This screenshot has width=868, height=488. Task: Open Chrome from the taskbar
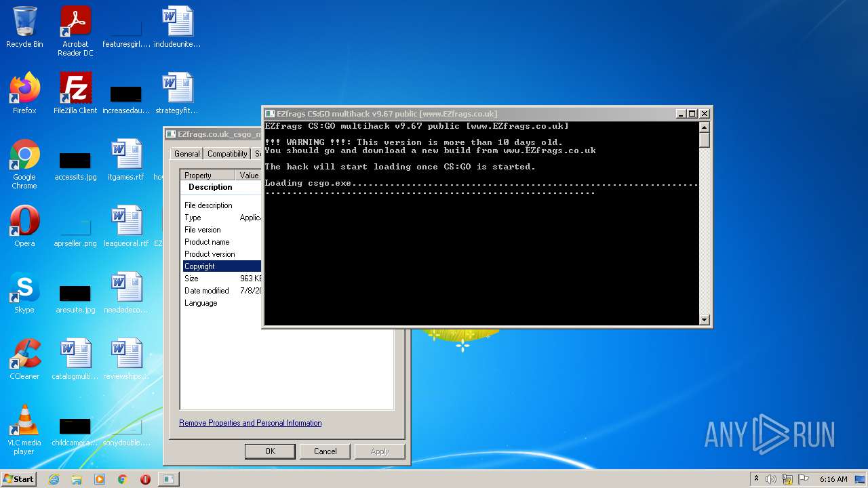coord(122,479)
